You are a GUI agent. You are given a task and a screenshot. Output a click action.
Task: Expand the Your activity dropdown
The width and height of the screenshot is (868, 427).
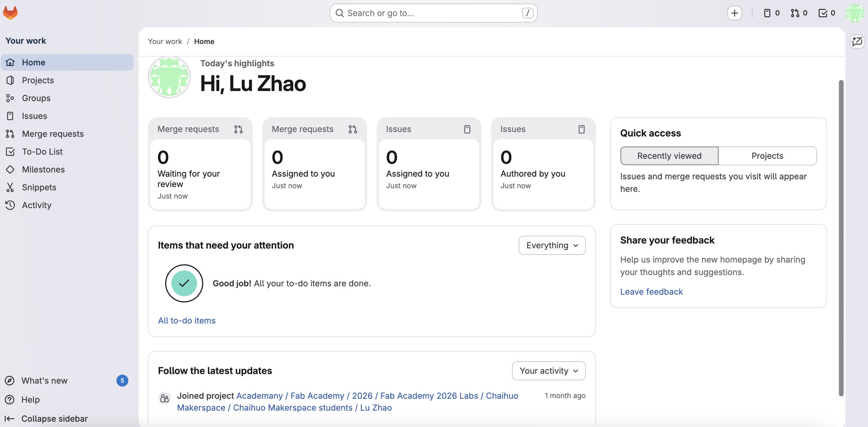[548, 371]
